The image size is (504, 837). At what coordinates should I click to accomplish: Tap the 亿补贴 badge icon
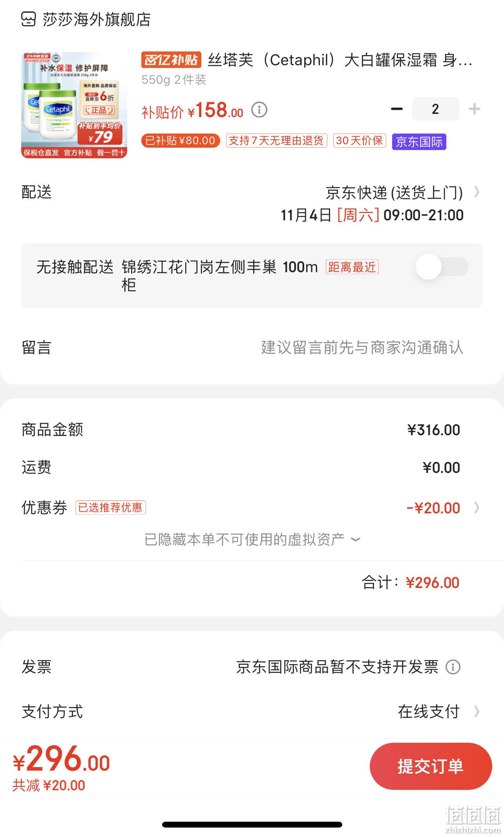coord(171,60)
